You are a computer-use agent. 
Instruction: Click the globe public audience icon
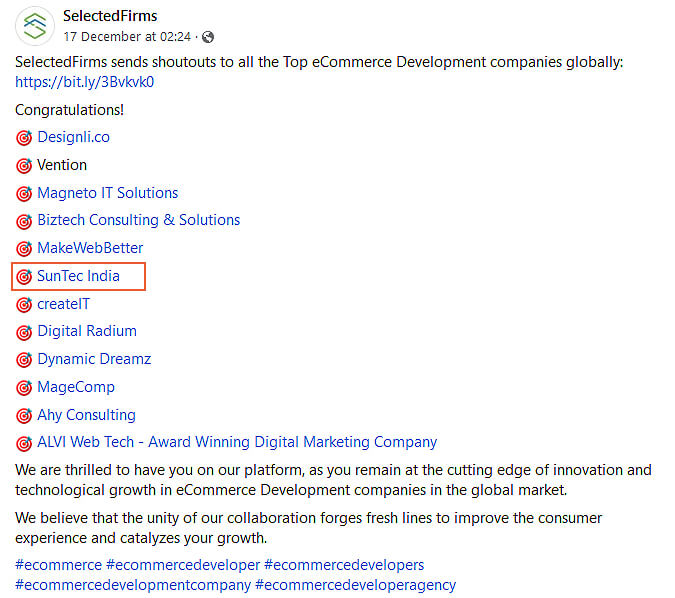208,37
